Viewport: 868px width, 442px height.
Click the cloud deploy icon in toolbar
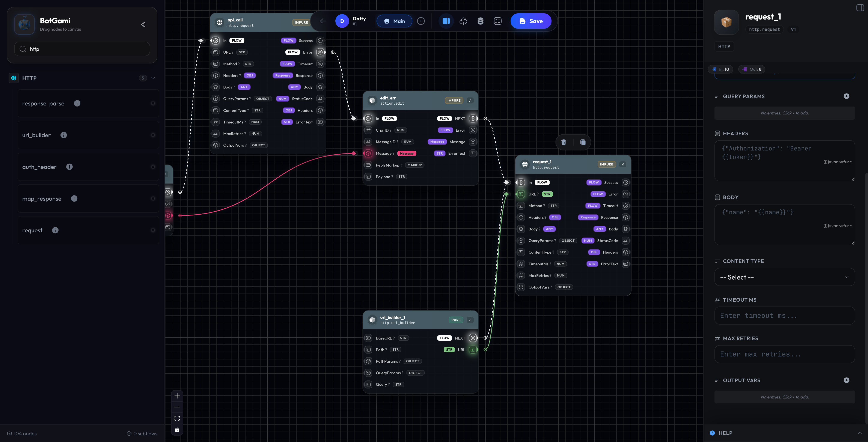[463, 21]
